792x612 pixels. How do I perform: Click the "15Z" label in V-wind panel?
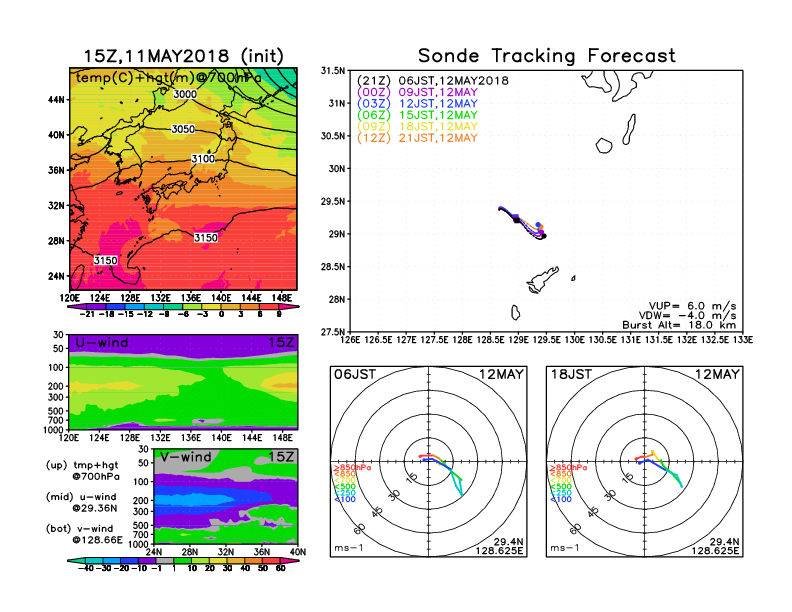pyautogui.click(x=281, y=457)
